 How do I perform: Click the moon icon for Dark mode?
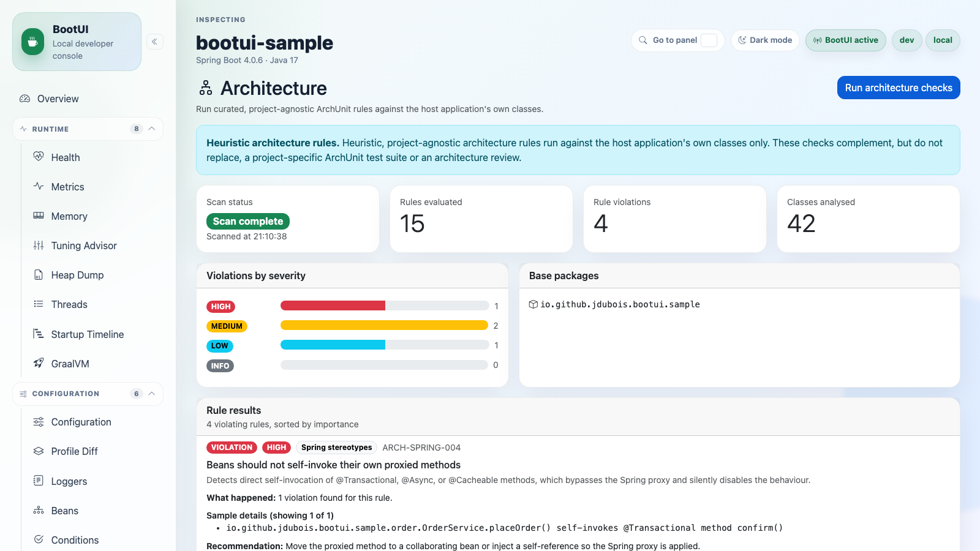click(x=742, y=40)
